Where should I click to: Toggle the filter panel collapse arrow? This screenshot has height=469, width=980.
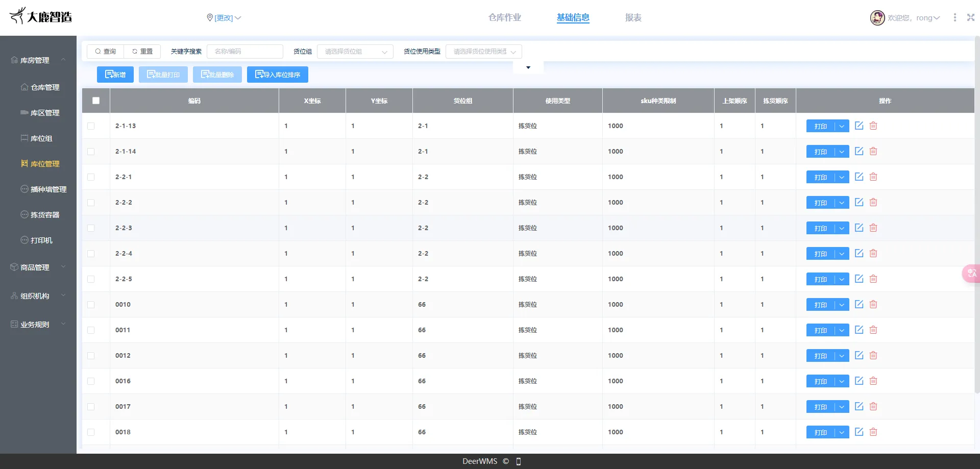pyautogui.click(x=528, y=67)
